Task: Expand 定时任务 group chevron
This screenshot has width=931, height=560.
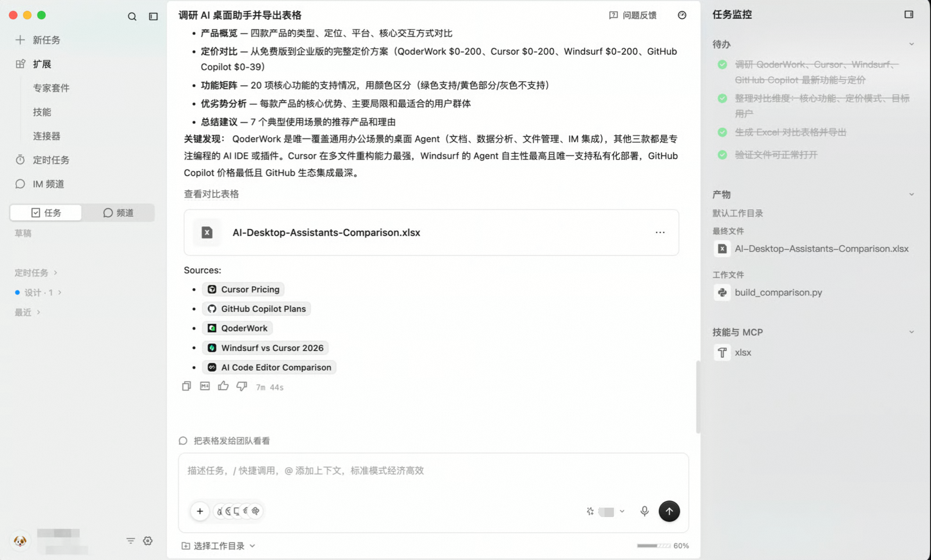Action: click(x=55, y=273)
